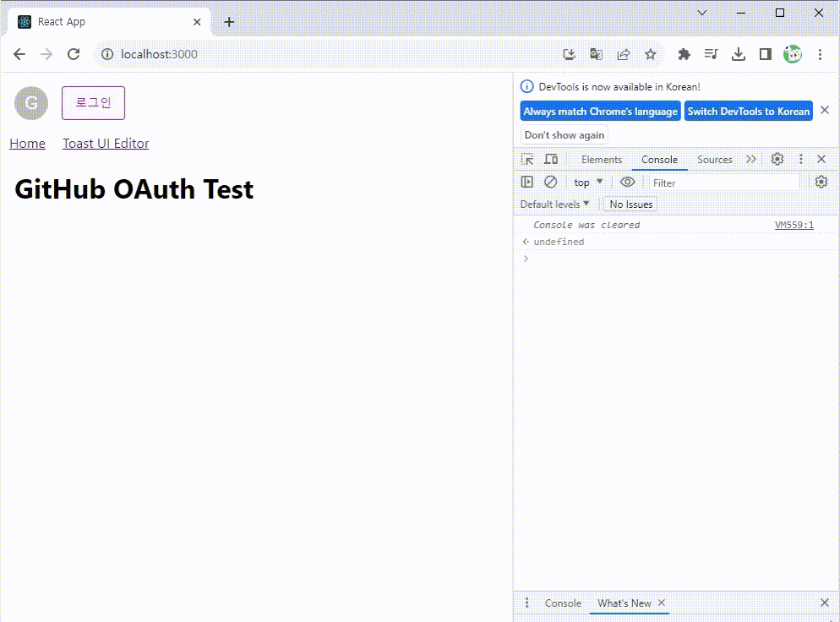Close the What's New tab
The width and height of the screenshot is (840, 622).
tap(662, 603)
